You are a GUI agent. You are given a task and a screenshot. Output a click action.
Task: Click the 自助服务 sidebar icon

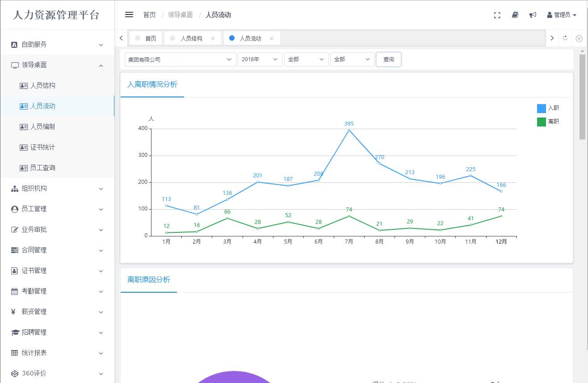click(x=14, y=45)
